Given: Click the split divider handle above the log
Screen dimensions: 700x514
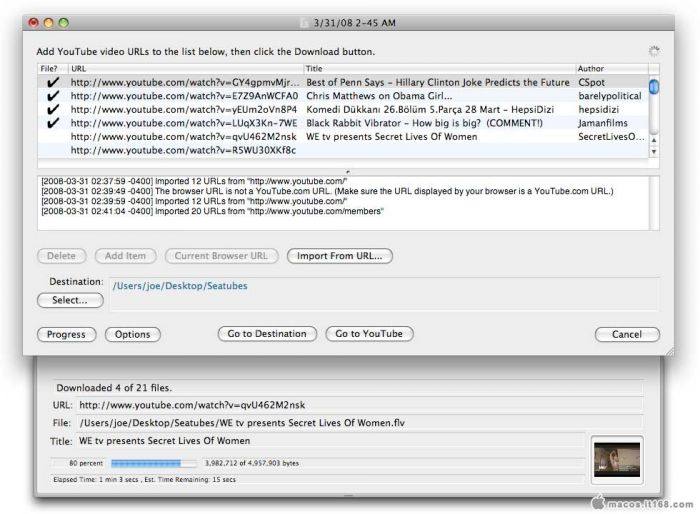Looking at the screenshot, I should 348,171.
